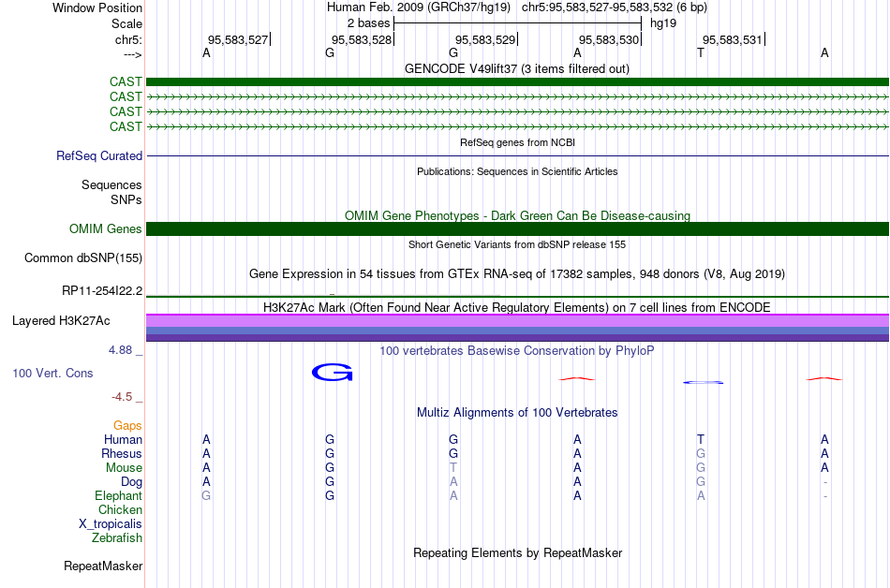Click the Zebrafish alignment row label
Viewport: 890px width, 588px height.
click(117, 537)
